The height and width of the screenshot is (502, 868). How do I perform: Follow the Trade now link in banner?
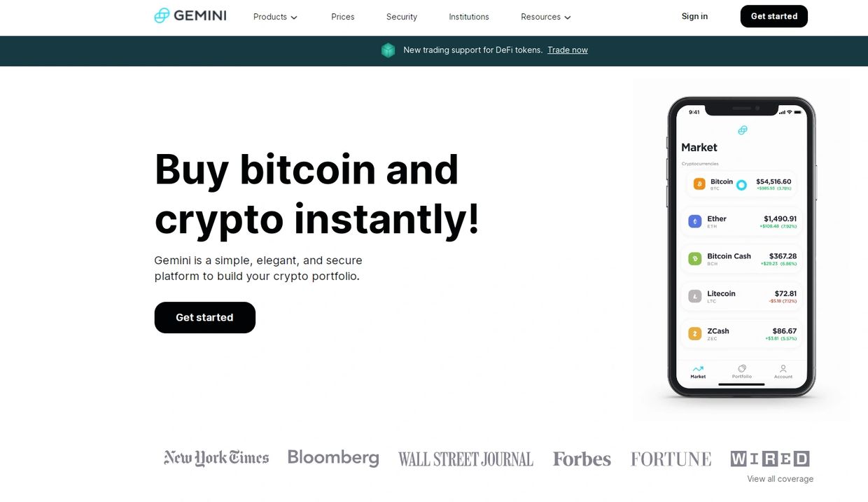pos(568,50)
